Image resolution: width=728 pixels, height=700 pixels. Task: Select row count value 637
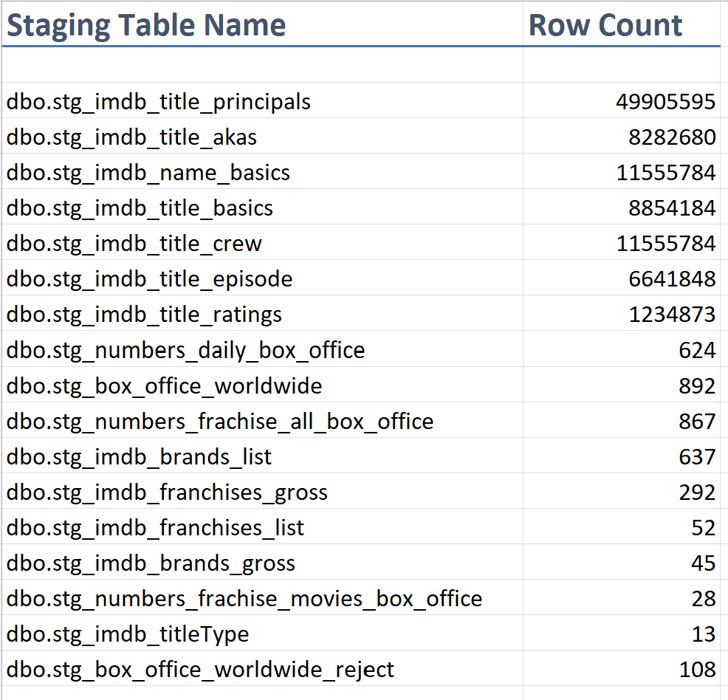(x=622, y=456)
